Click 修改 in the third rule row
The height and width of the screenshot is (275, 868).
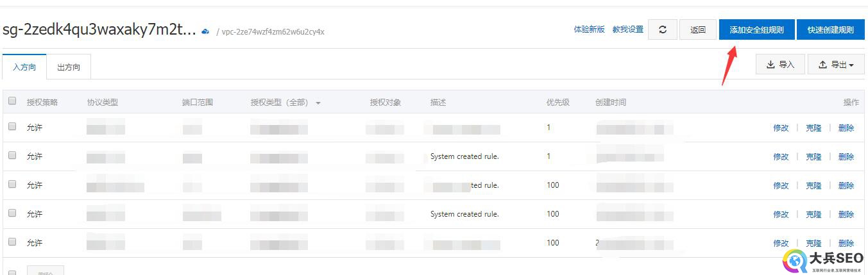click(x=781, y=185)
